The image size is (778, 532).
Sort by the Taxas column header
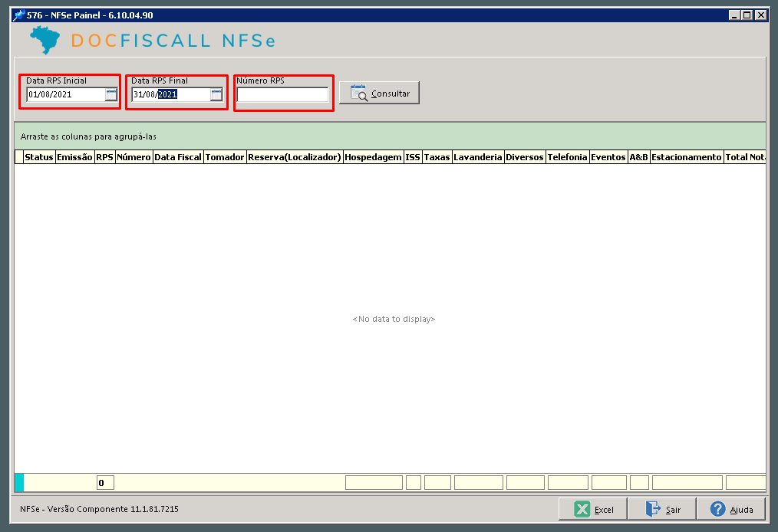click(437, 157)
